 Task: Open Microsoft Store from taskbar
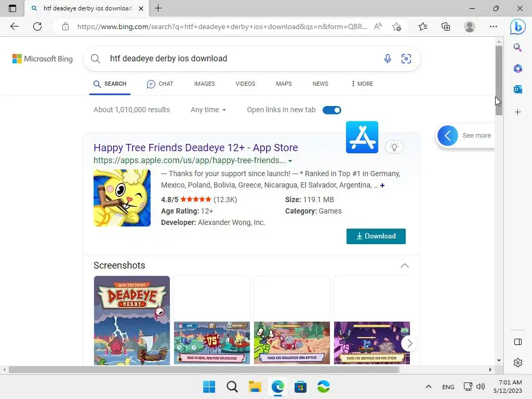(300, 387)
